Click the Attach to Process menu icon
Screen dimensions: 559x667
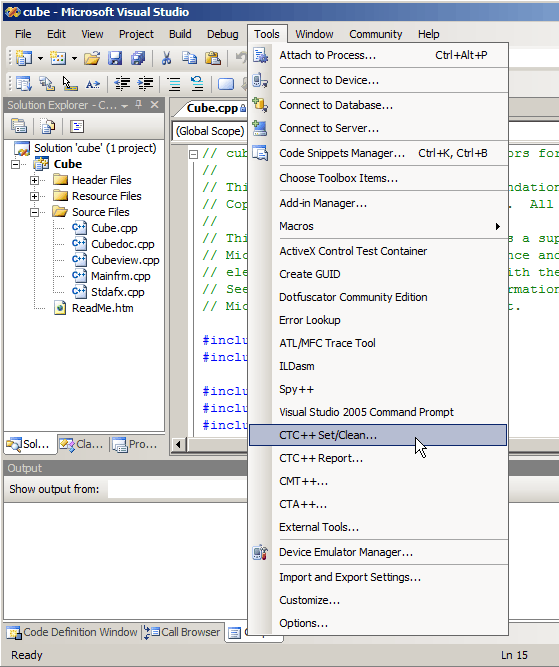260,55
